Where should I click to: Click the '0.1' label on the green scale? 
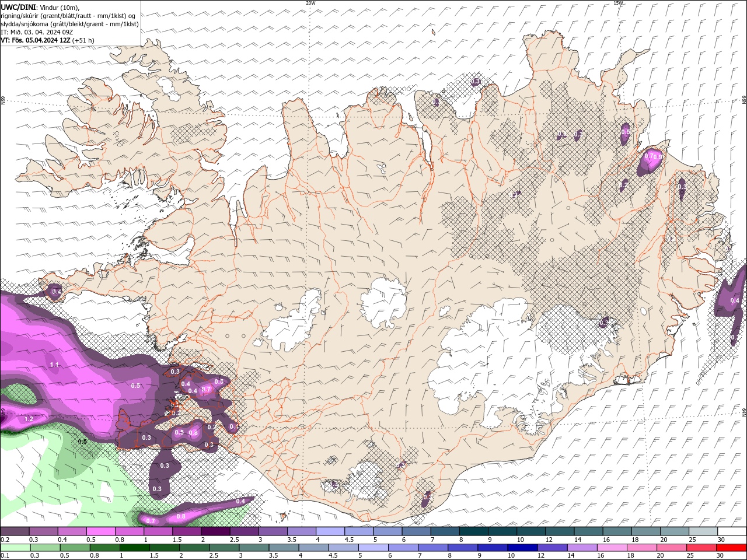(x=5, y=555)
